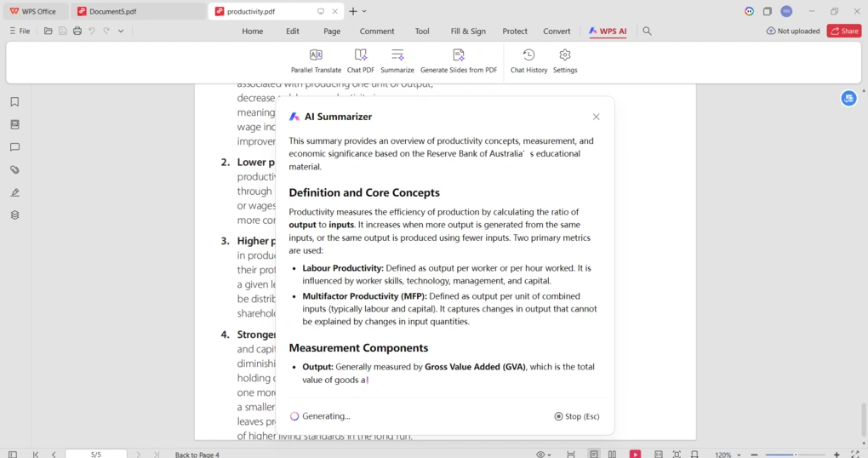Image resolution: width=868 pixels, height=458 pixels.
Task: Open the Parallel Translate tool
Action: pyautogui.click(x=316, y=61)
